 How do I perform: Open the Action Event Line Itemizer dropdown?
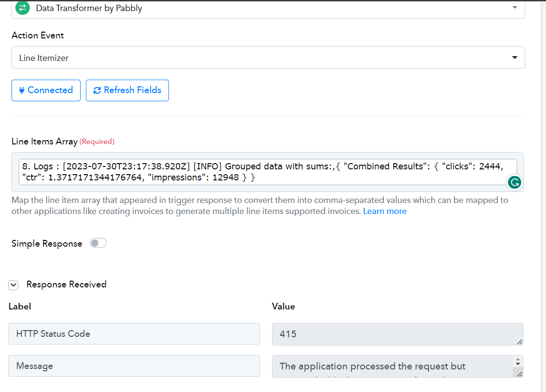click(x=268, y=58)
